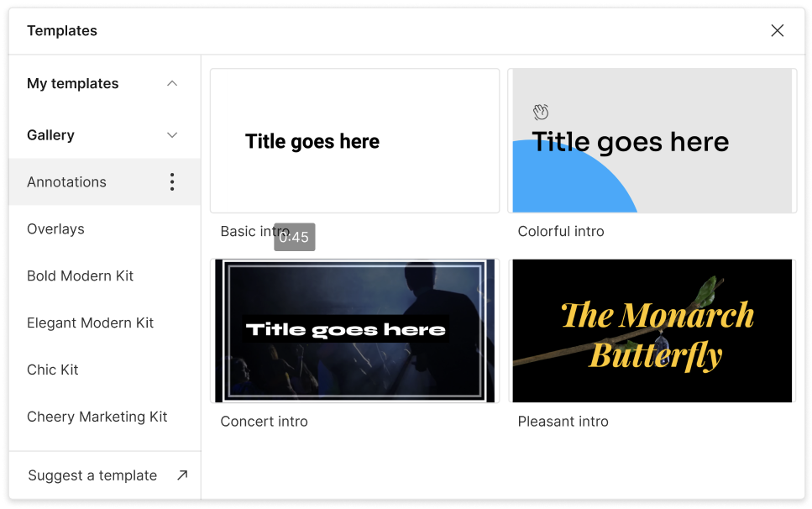The image size is (812, 509).
Task: Click the waving hand icon in Colorful intro
Action: [x=541, y=113]
